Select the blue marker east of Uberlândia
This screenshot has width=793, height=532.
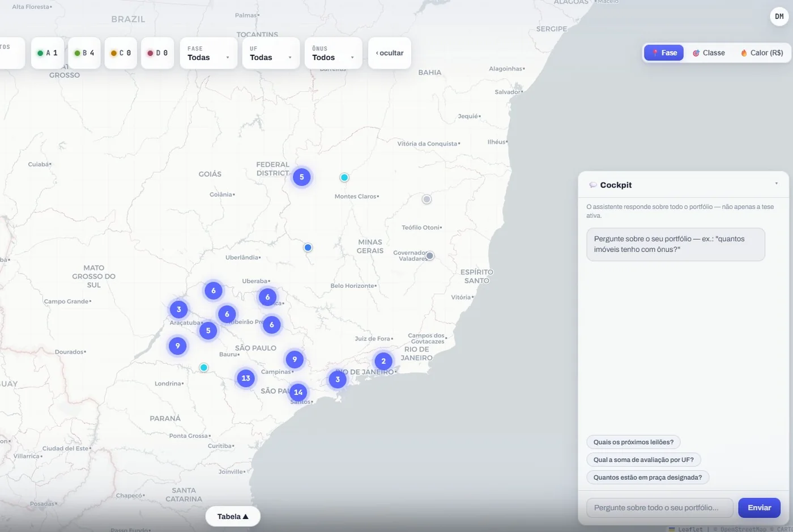308,248
